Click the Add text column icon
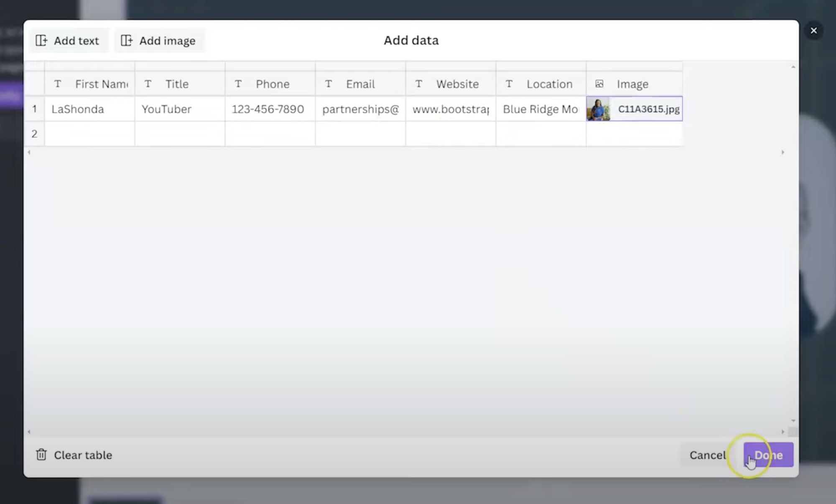The height and width of the screenshot is (504, 836). 41,41
